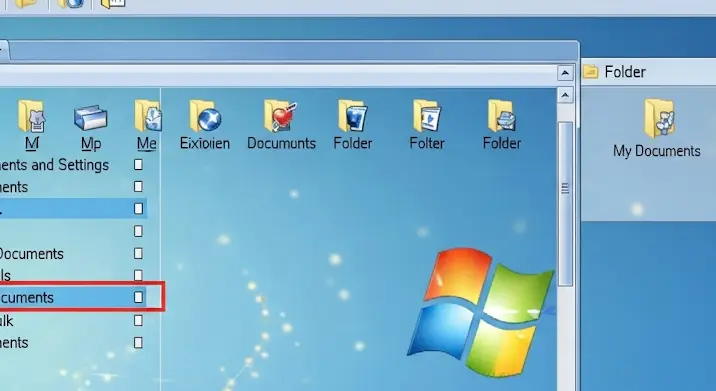Open the 'My Documents' folder in Folder window
The width and height of the screenshot is (716, 391).
coord(659,118)
